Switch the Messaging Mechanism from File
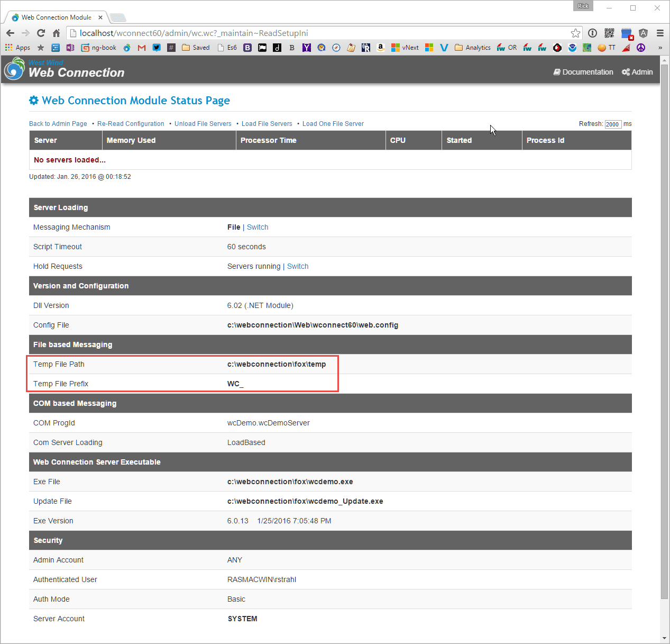This screenshot has height=644, width=670. (258, 227)
